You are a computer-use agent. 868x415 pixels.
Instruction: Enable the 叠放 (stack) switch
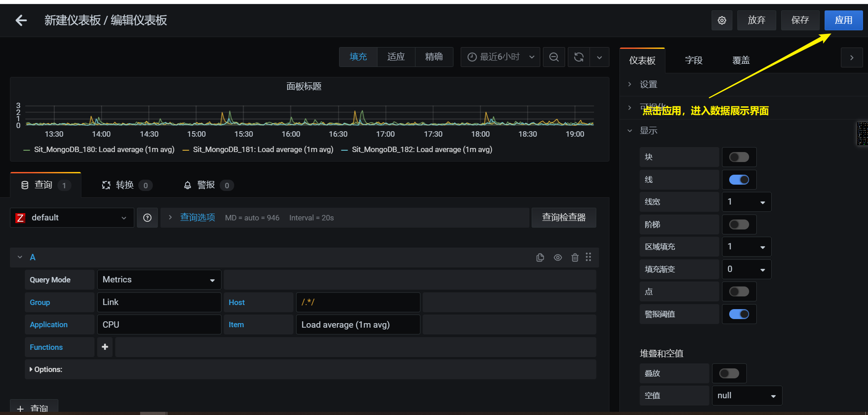tap(729, 373)
